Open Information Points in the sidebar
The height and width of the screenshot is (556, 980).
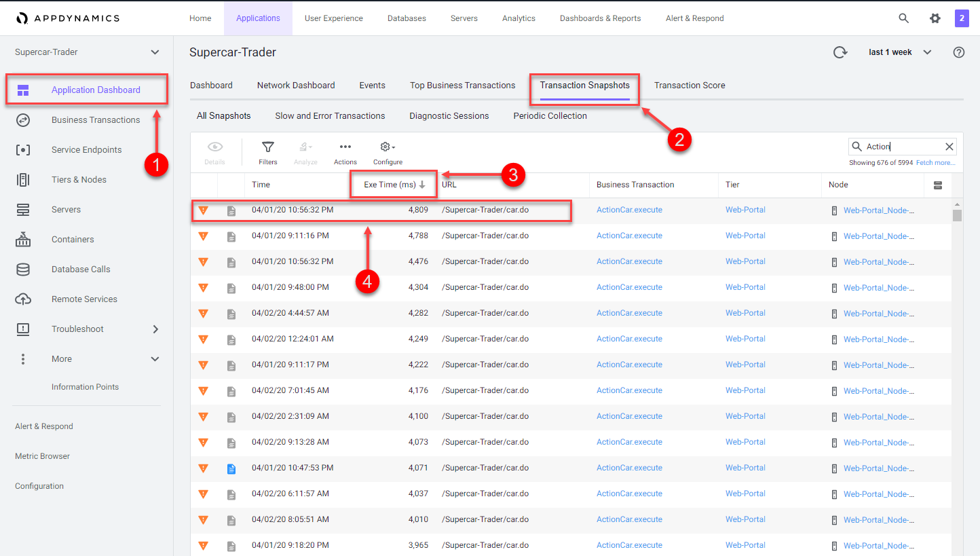tap(85, 387)
